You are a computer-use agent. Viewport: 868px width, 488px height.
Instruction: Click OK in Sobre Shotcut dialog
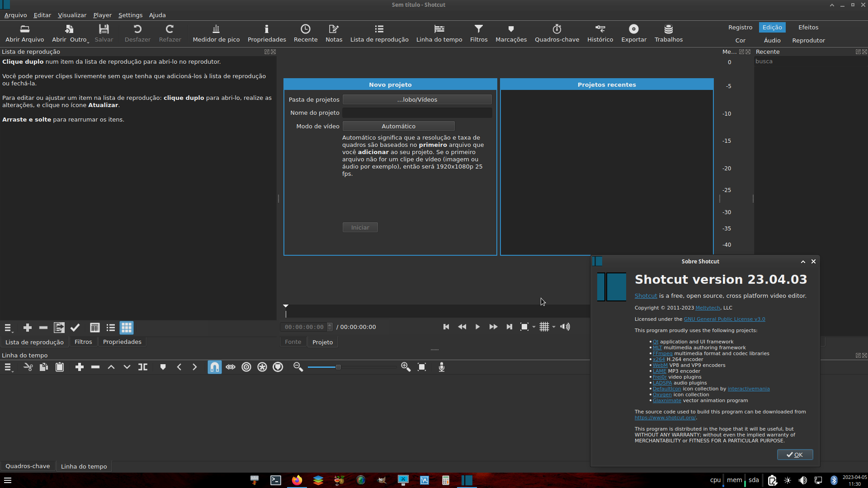(795, 455)
